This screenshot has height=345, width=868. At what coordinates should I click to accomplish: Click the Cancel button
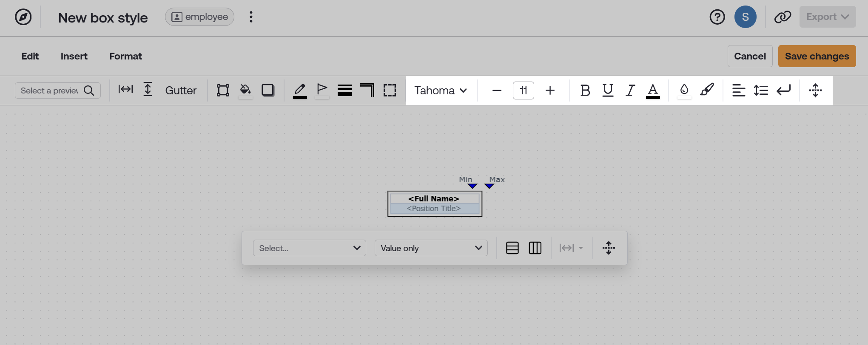(750, 56)
